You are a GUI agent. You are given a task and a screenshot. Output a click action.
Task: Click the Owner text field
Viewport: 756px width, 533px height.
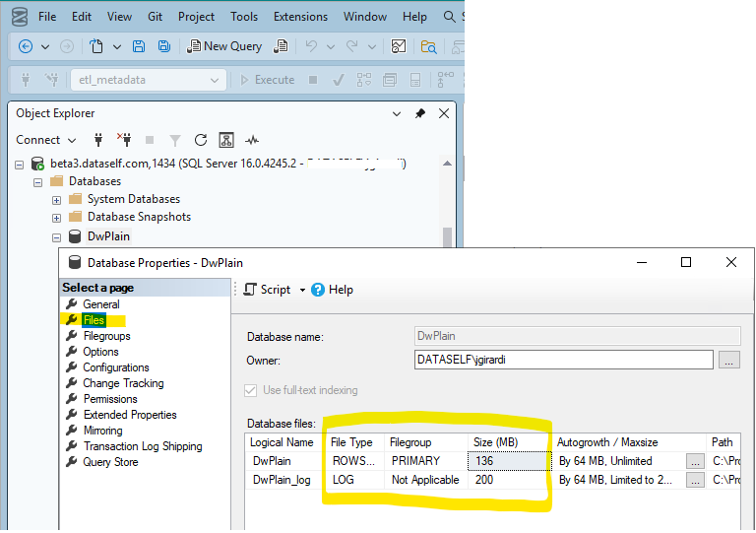click(564, 360)
